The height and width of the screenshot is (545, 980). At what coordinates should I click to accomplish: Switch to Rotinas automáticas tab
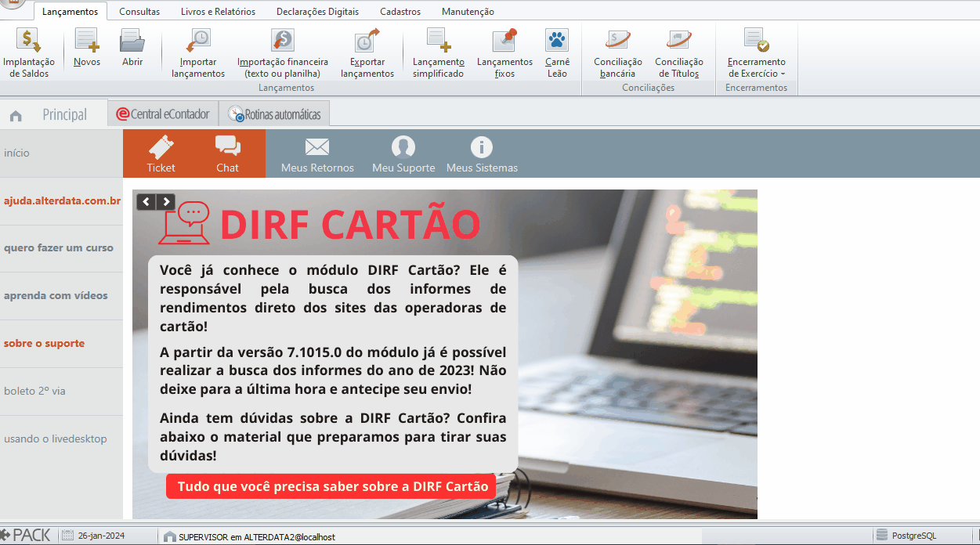274,114
